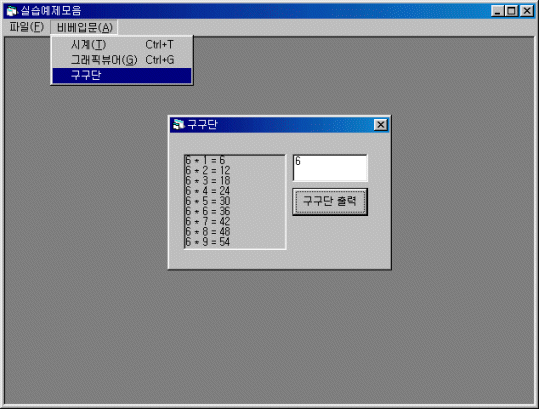Click the 실습예제모음 application icon in title bar

[x=12, y=11]
